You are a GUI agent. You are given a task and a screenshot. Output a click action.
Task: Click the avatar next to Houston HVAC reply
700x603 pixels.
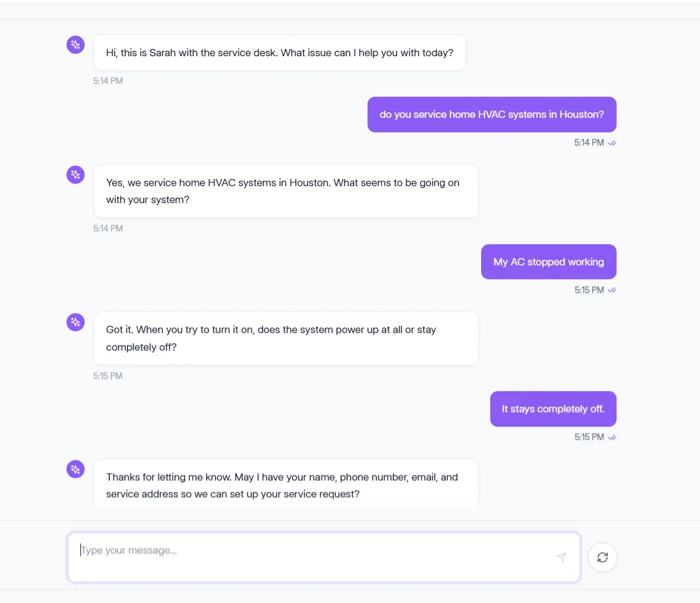[x=76, y=175]
